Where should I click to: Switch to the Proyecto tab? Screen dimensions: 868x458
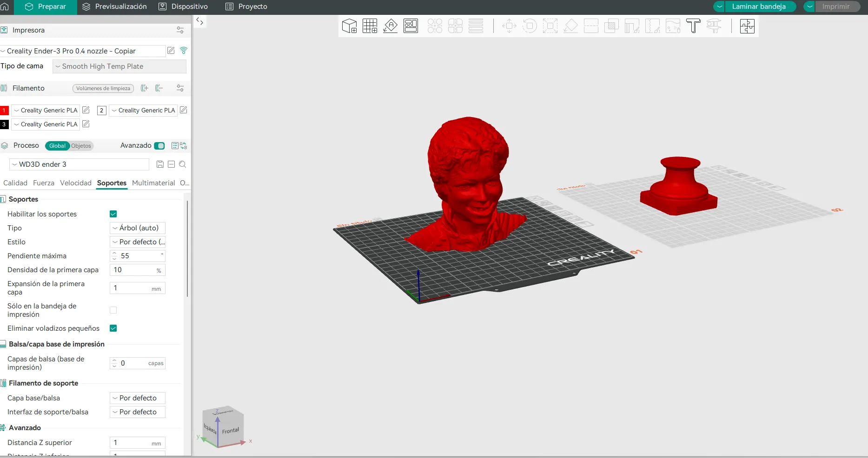[x=246, y=7]
